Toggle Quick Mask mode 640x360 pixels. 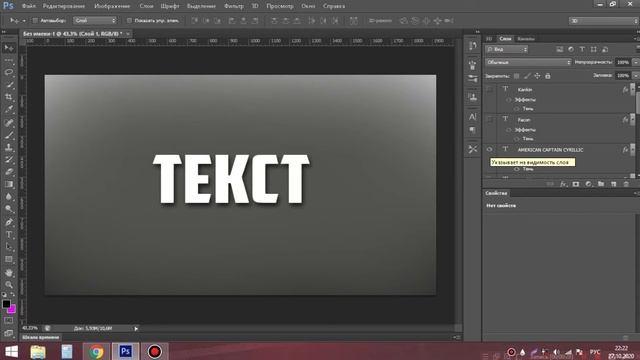pyautogui.click(x=9, y=321)
